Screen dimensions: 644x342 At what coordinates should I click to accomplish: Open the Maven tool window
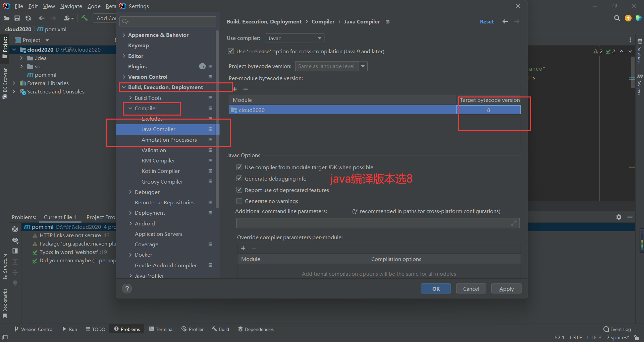pos(640,84)
